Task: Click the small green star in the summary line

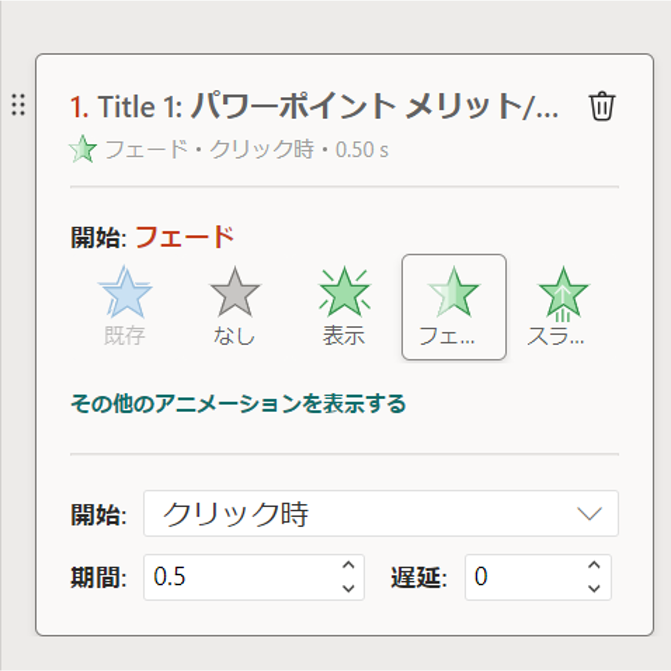Action: tap(83, 151)
